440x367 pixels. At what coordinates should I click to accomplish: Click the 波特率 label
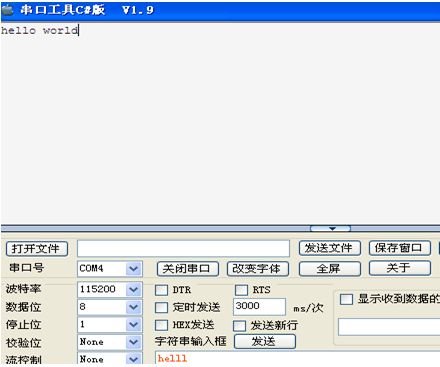23,289
